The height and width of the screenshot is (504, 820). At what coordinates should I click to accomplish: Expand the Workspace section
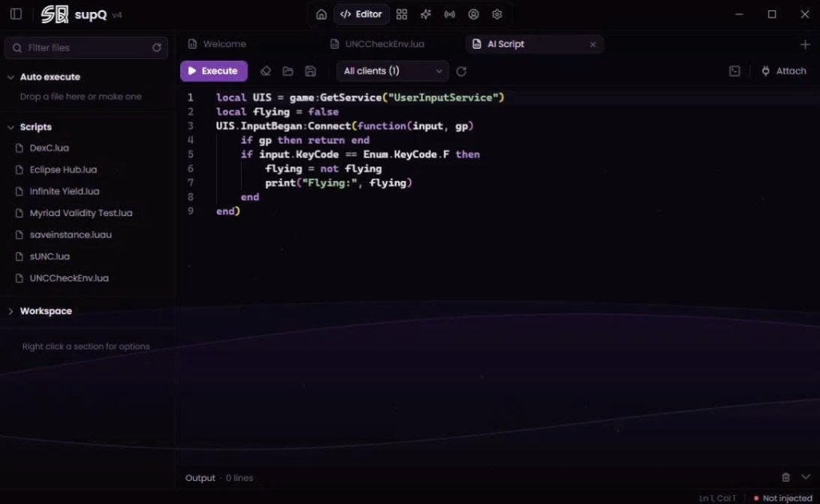(10, 310)
